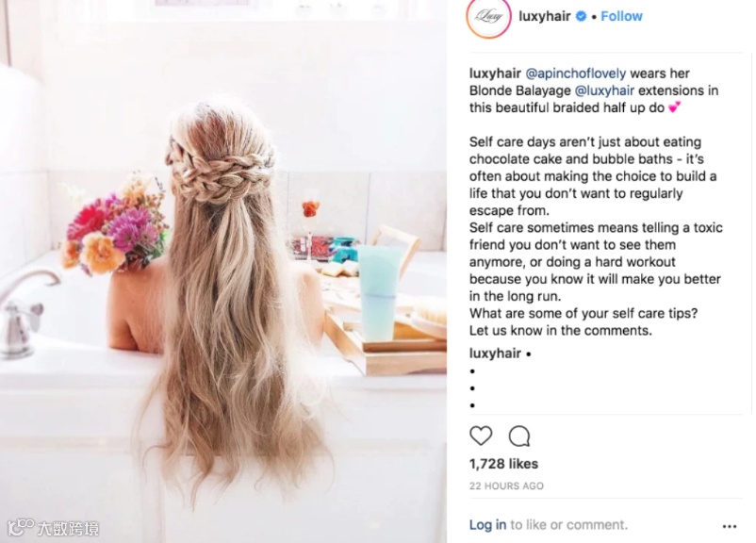756x543 pixels.
Task: Click 'to like or comment.' text
Action: tap(569, 525)
